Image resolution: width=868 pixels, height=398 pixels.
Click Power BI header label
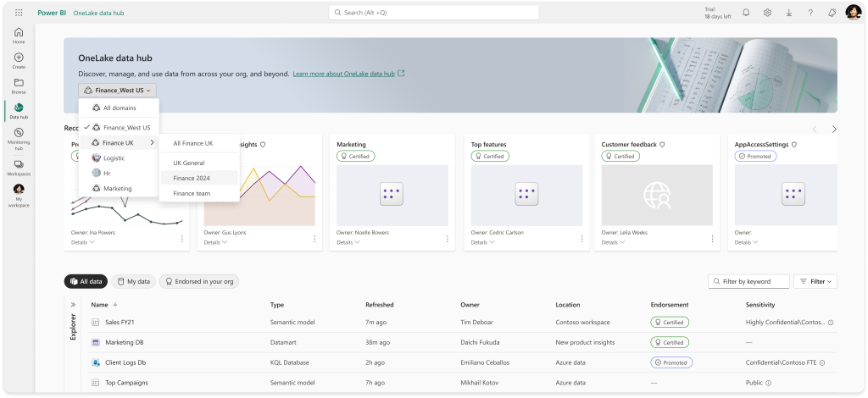(x=52, y=13)
